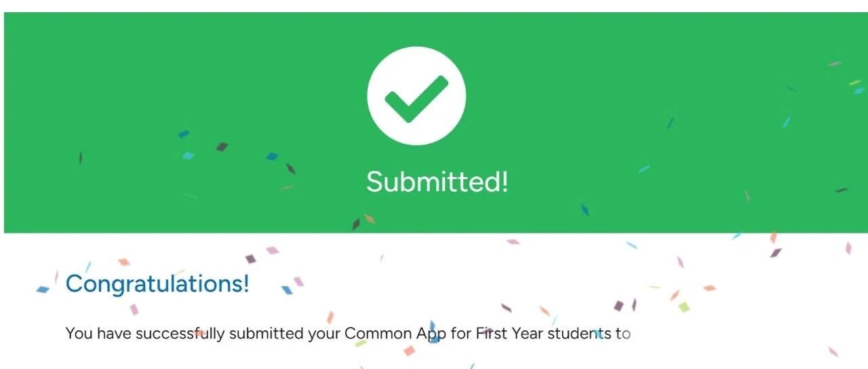Click the blue confetti left of "Congratulations!"

pos(43,290)
